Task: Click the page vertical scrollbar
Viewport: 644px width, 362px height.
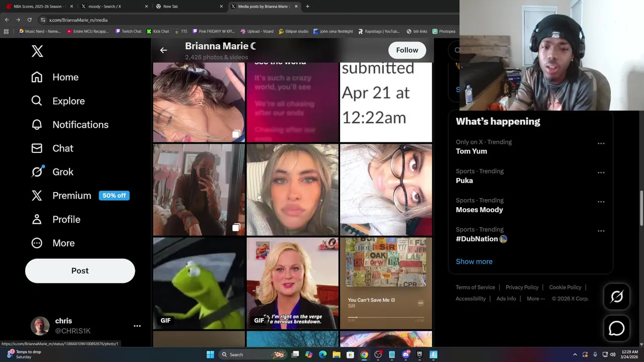Action: click(x=641, y=209)
